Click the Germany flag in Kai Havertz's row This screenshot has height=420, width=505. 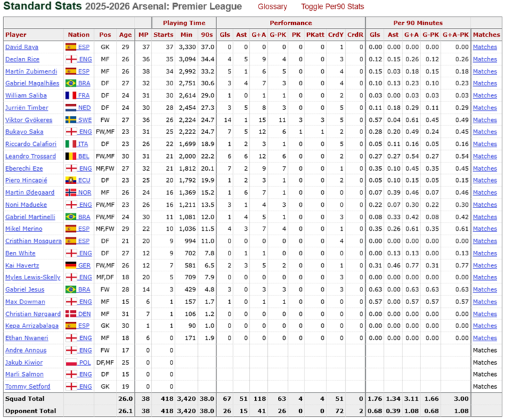pos(71,265)
